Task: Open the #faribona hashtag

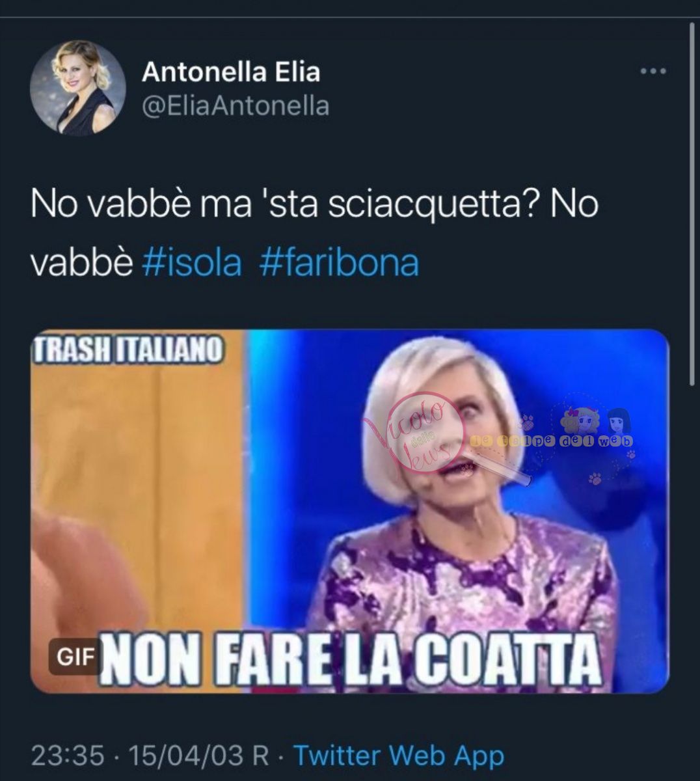Action: click(x=339, y=264)
